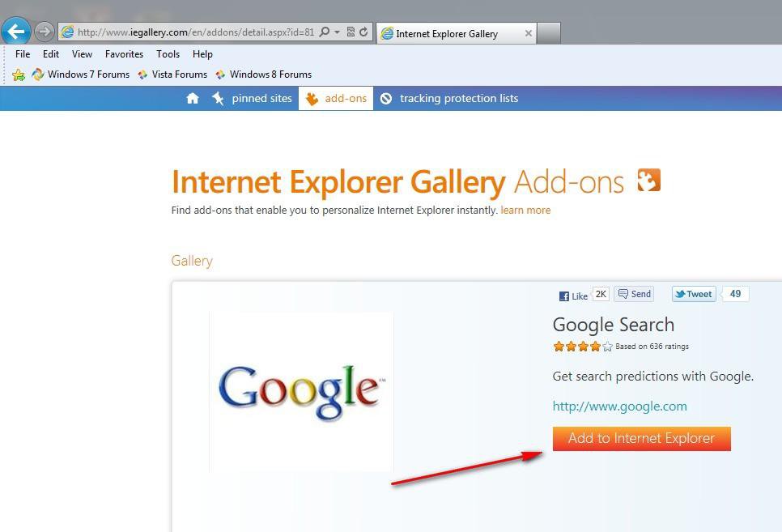The width and height of the screenshot is (782, 532).
Task: Open the Help menu
Action: click(x=202, y=54)
